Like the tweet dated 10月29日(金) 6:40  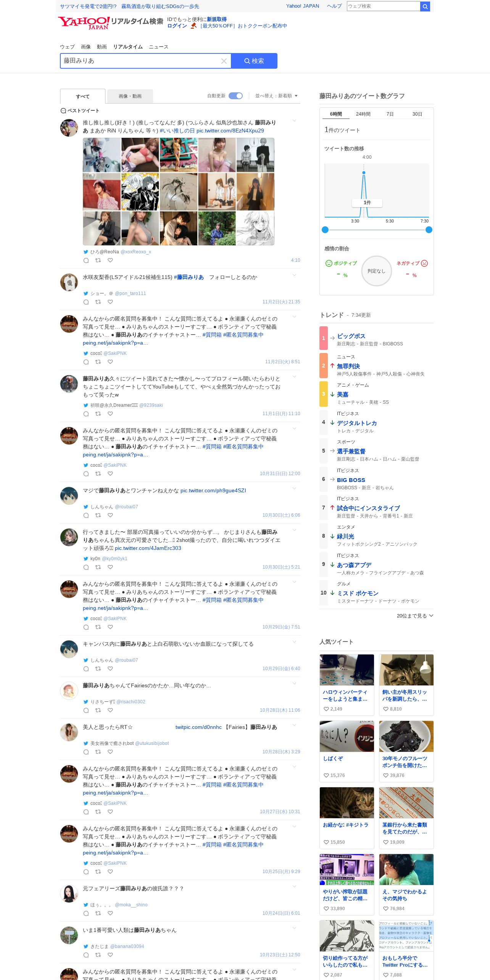tap(110, 669)
